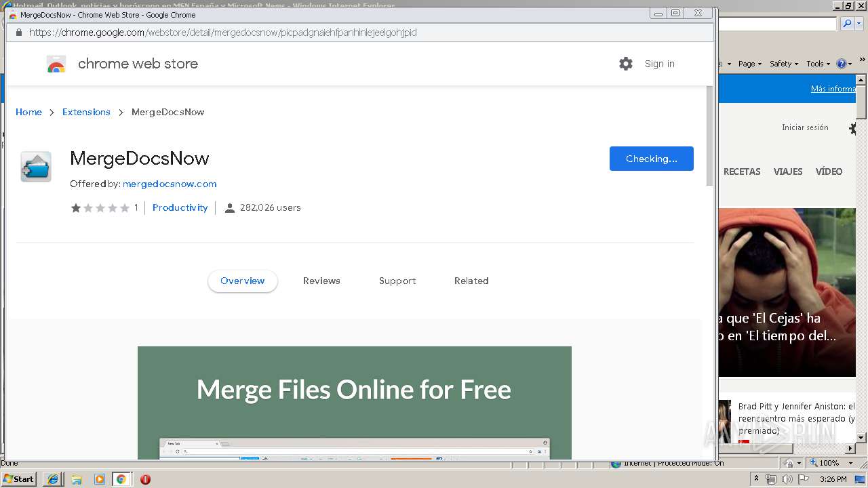Switch to Google Chrome taskbar button
Viewport: 868px width, 488px height.
click(121, 479)
